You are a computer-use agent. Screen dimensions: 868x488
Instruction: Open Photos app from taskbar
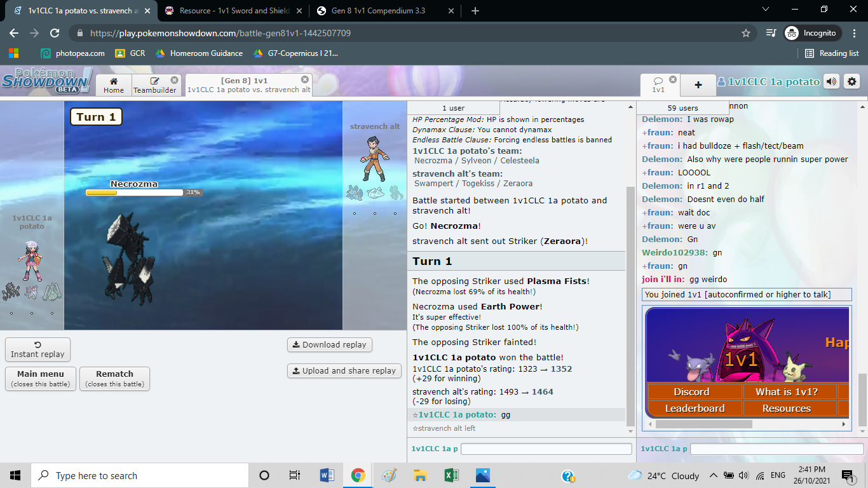coord(482,475)
